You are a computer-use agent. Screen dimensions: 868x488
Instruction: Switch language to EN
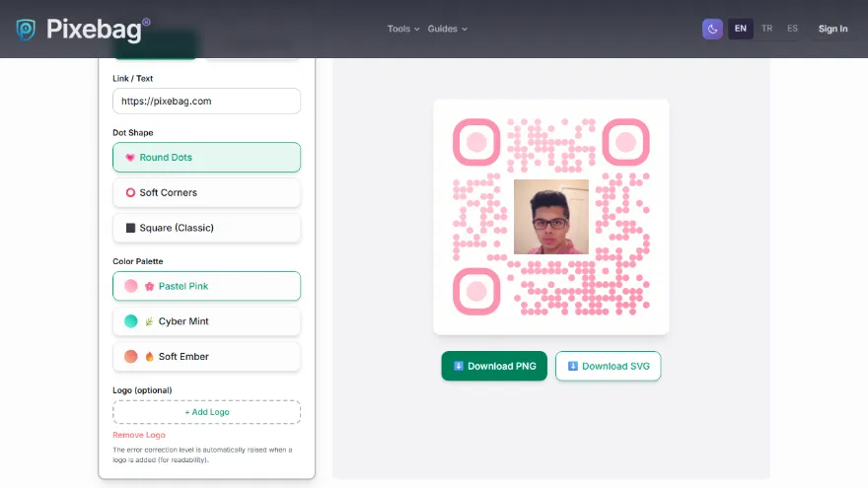[x=740, y=29]
